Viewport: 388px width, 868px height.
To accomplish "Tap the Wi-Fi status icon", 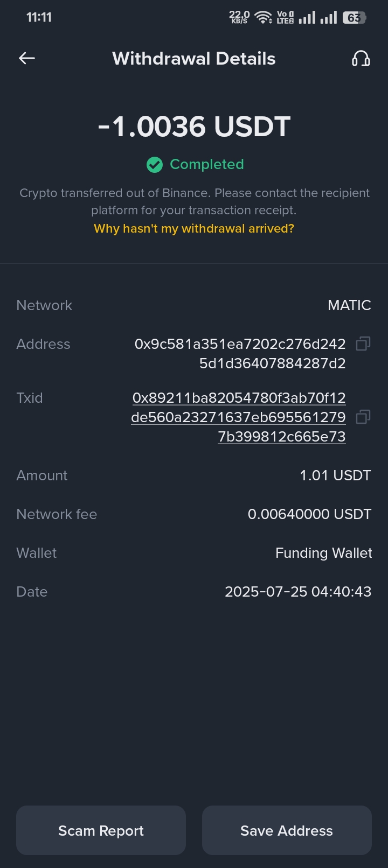I will pos(263,17).
